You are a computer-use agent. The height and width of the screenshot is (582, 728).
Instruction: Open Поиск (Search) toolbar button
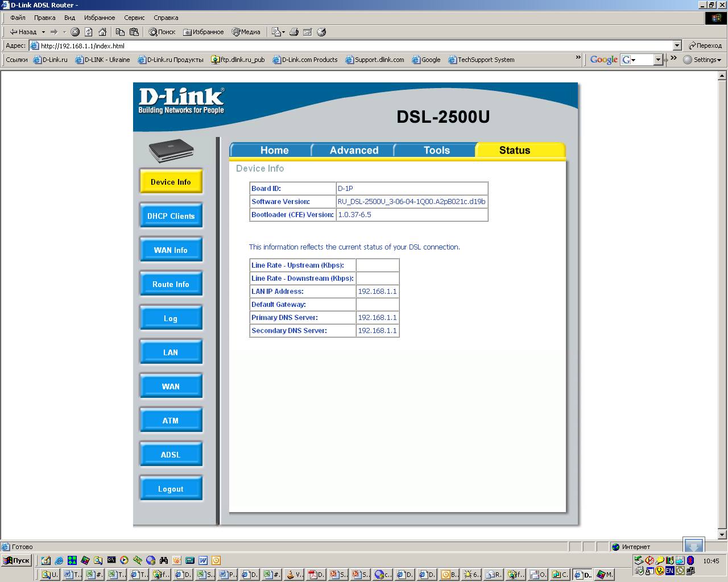(162, 32)
